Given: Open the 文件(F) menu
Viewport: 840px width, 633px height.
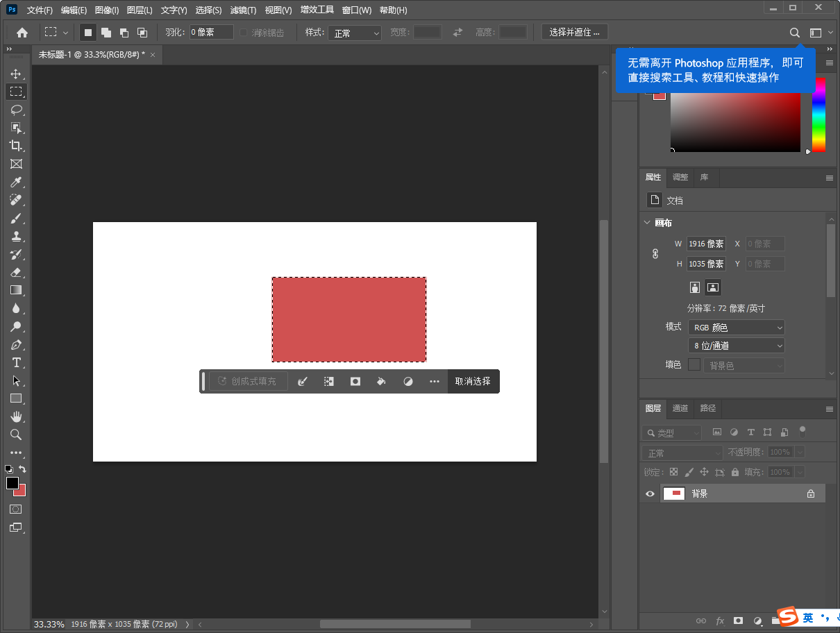Looking at the screenshot, I should tap(40, 10).
